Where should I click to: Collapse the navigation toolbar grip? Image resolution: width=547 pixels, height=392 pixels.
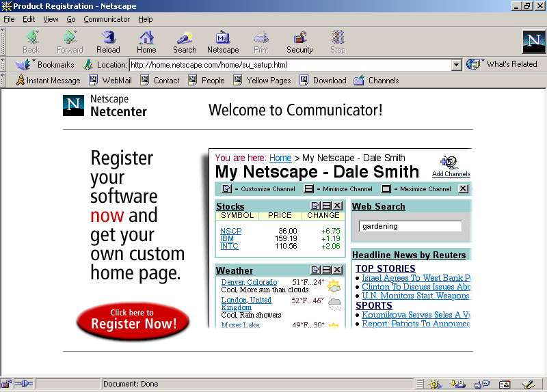pyautogui.click(x=3, y=42)
